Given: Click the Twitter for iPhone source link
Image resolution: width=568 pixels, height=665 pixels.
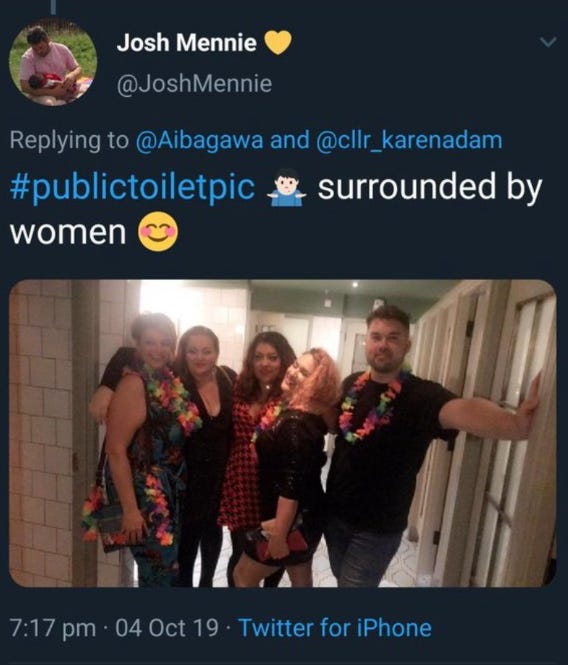Looking at the screenshot, I should click(335, 627).
